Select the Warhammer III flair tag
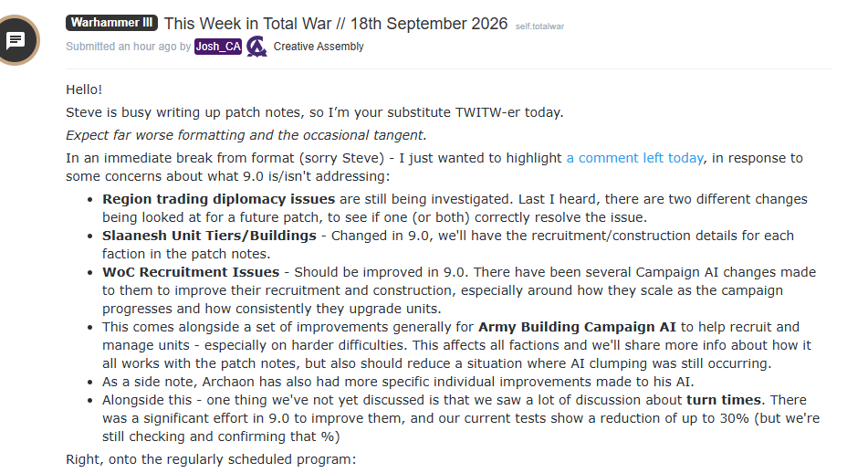868x473 pixels. [x=112, y=23]
